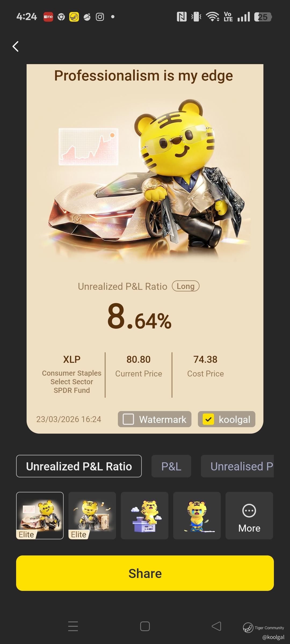290x644 pixels.
Task: Tap the Android home square icon
Action: coord(145,626)
